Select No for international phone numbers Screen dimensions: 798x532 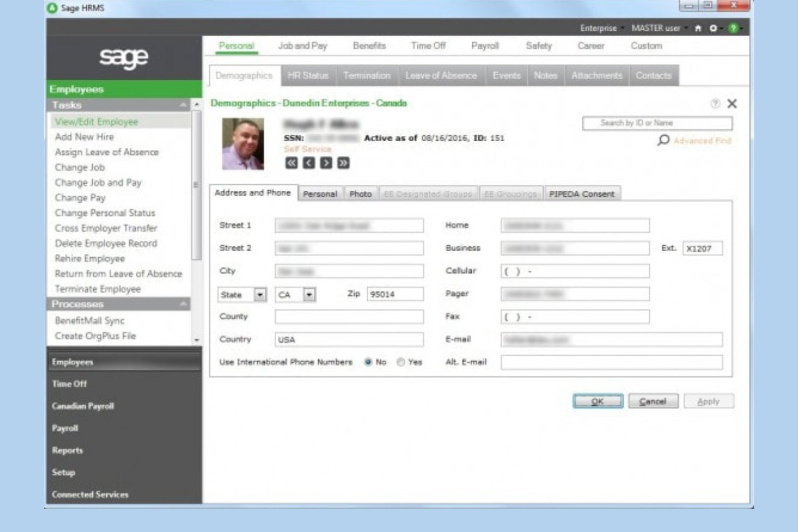point(368,362)
